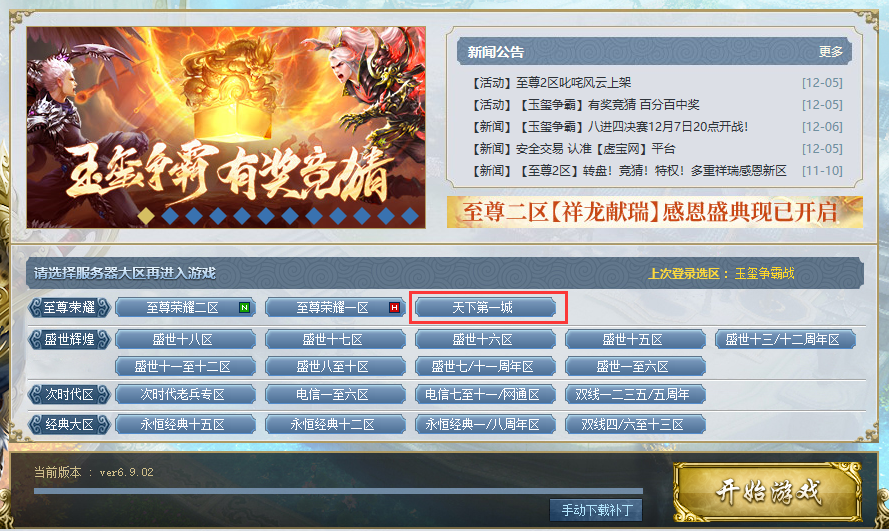Open 更多 link in news panel
Screen dimensions: 889x531
[831, 52]
